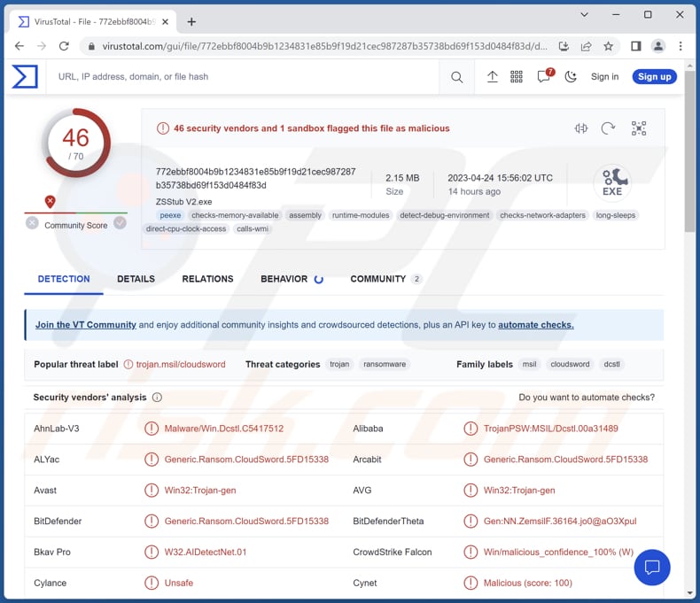Open Join the VT Community link
The width and height of the screenshot is (700, 603).
point(86,325)
